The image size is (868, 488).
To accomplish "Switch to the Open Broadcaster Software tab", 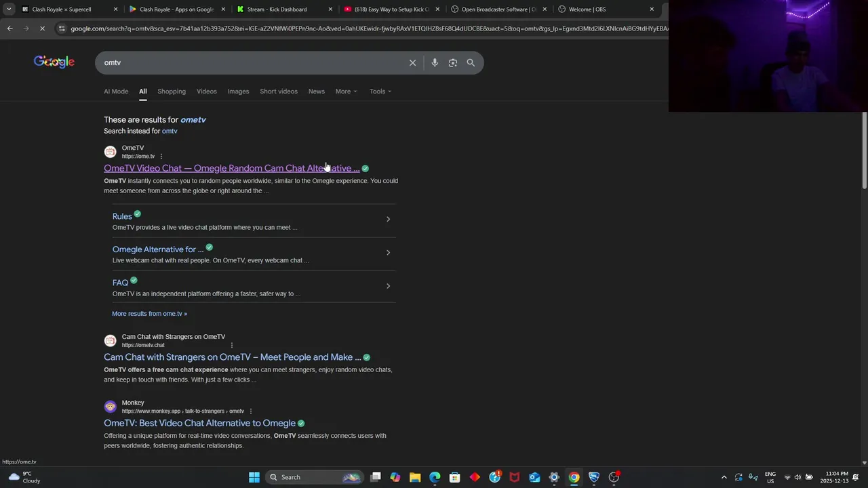I will click(499, 9).
